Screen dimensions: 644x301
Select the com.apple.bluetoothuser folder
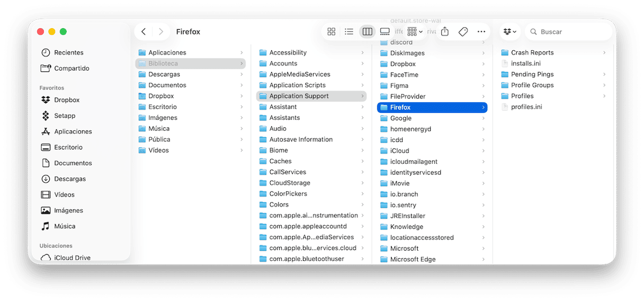click(311, 259)
